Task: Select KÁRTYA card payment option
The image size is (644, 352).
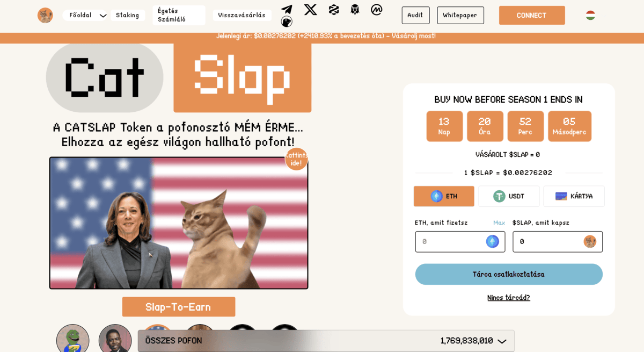Action: click(x=574, y=196)
